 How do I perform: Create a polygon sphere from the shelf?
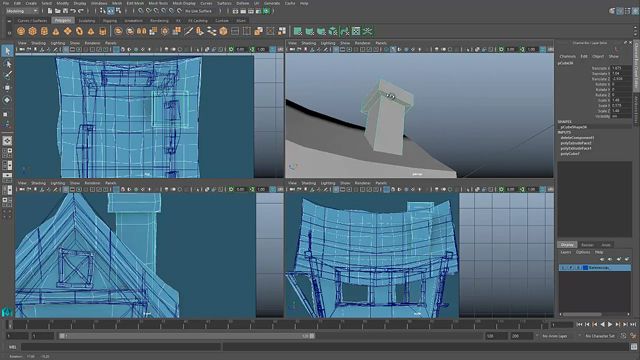pos(21,31)
